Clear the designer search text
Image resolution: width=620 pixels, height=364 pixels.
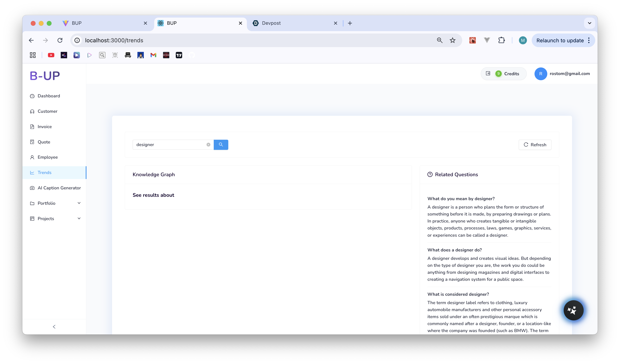tap(208, 144)
